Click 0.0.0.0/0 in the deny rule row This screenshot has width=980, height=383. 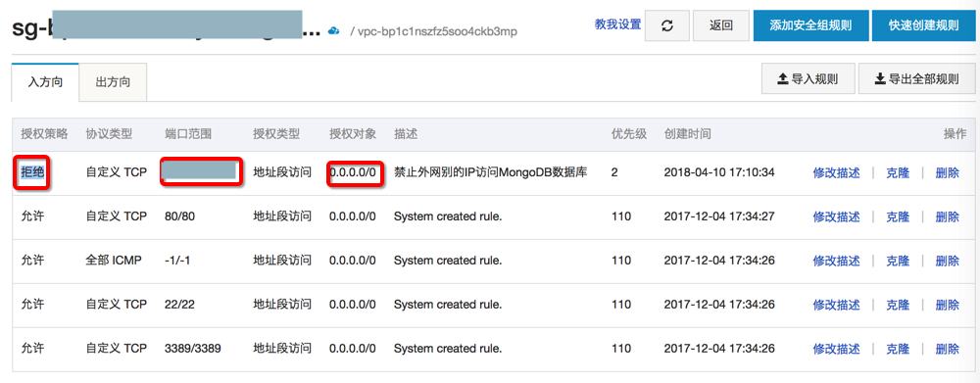(x=353, y=173)
